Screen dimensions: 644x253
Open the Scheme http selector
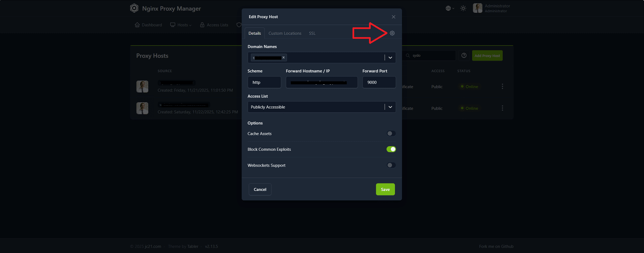(264, 82)
